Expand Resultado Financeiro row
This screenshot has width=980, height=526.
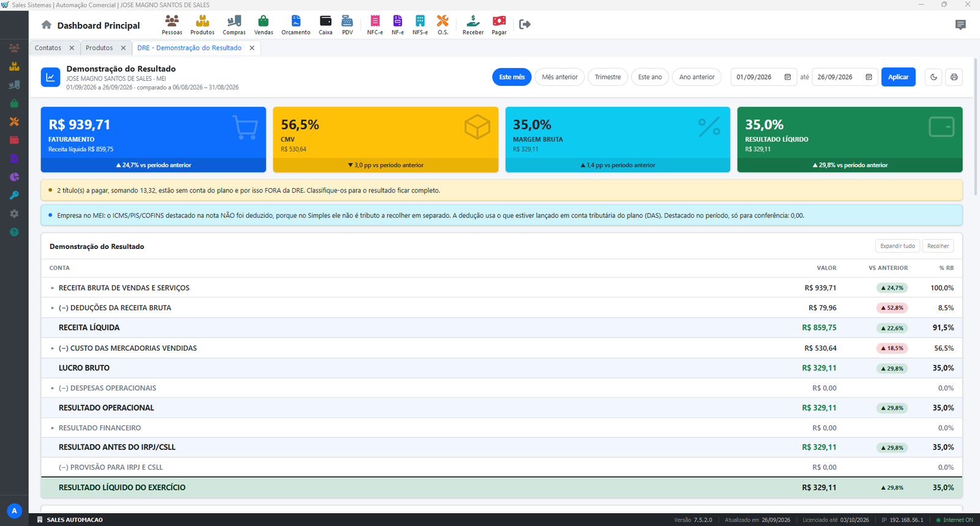coord(53,428)
